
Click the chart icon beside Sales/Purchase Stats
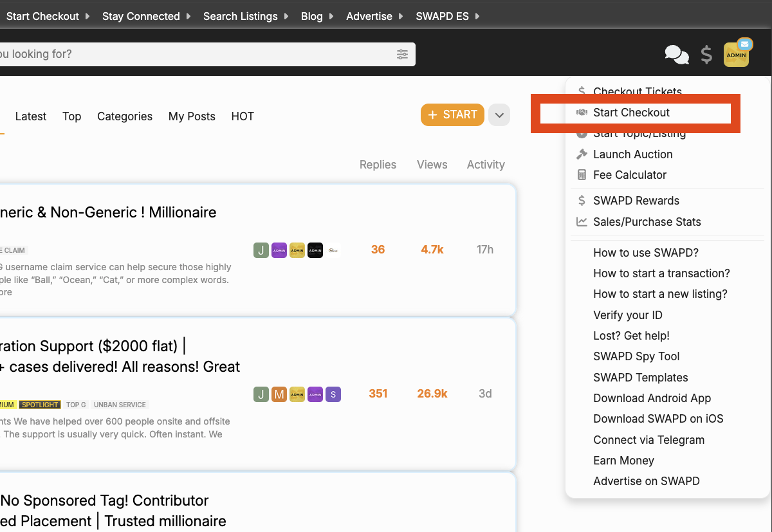tap(582, 222)
